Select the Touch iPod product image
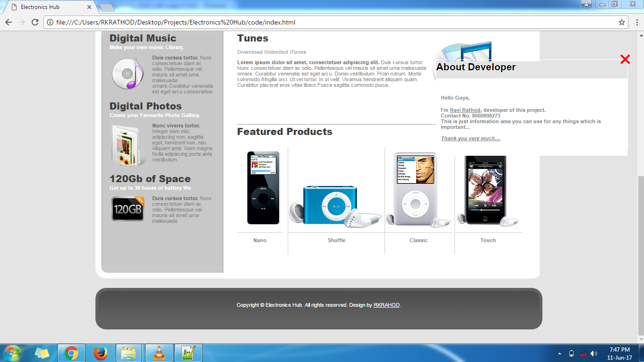The image size is (644, 362). click(x=488, y=191)
